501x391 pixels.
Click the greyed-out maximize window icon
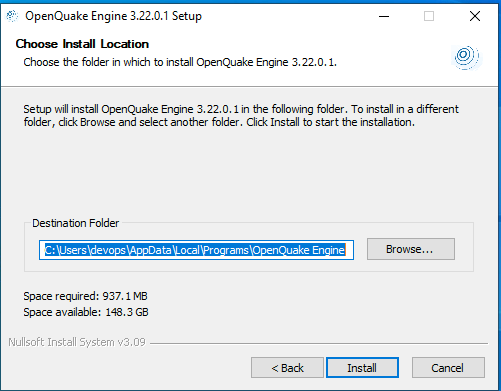coord(429,16)
